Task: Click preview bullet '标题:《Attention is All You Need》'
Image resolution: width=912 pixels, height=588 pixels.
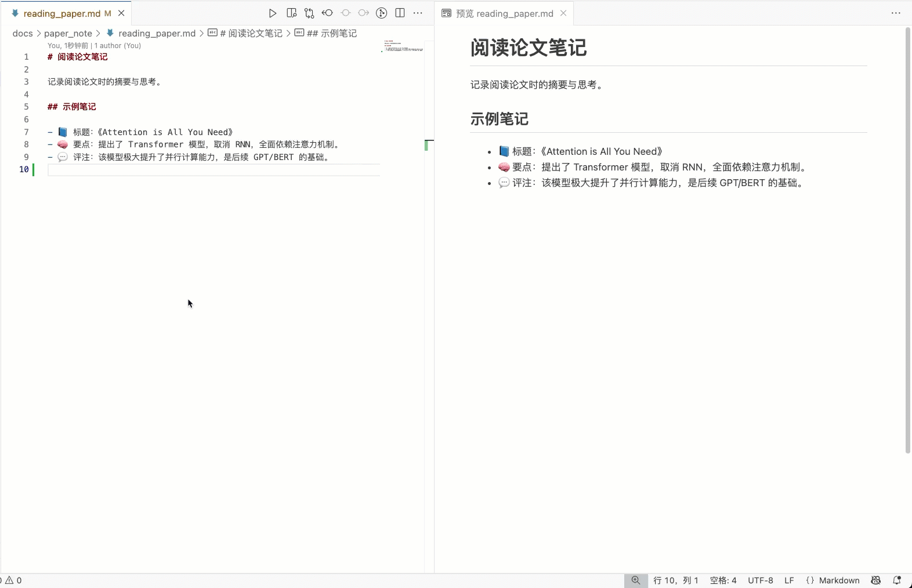Action: click(581, 151)
